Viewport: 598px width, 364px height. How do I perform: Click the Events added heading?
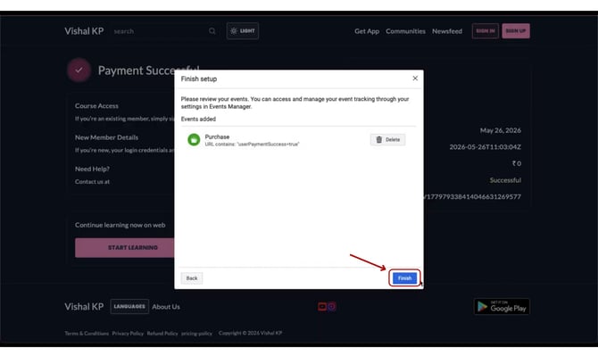coord(198,119)
